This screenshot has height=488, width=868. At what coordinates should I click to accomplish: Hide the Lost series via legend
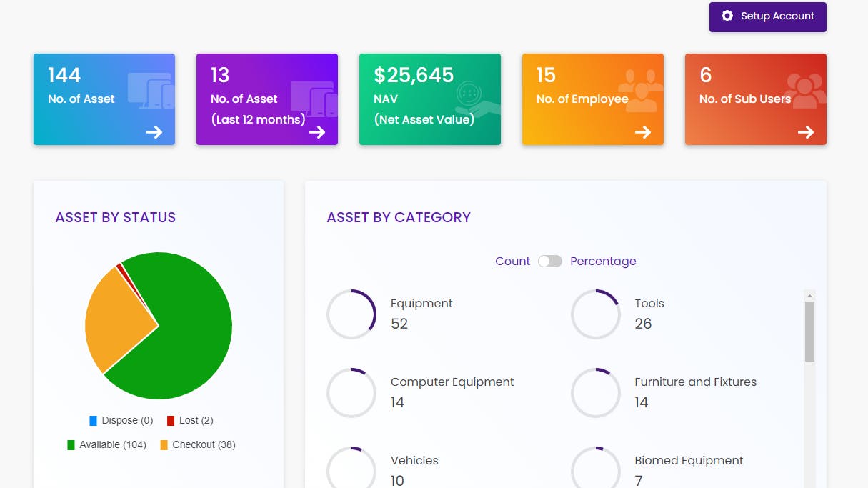(x=190, y=421)
